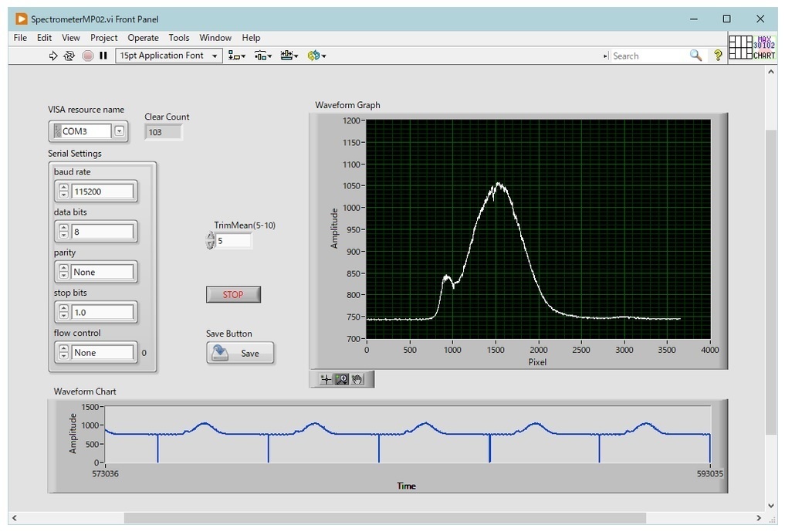Click the Abort Execution red circle

click(x=88, y=56)
